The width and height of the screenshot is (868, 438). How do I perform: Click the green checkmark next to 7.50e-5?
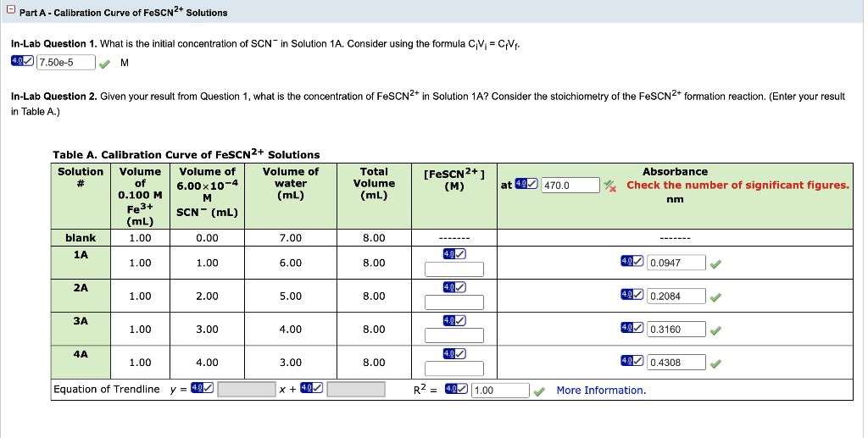point(104,64)
